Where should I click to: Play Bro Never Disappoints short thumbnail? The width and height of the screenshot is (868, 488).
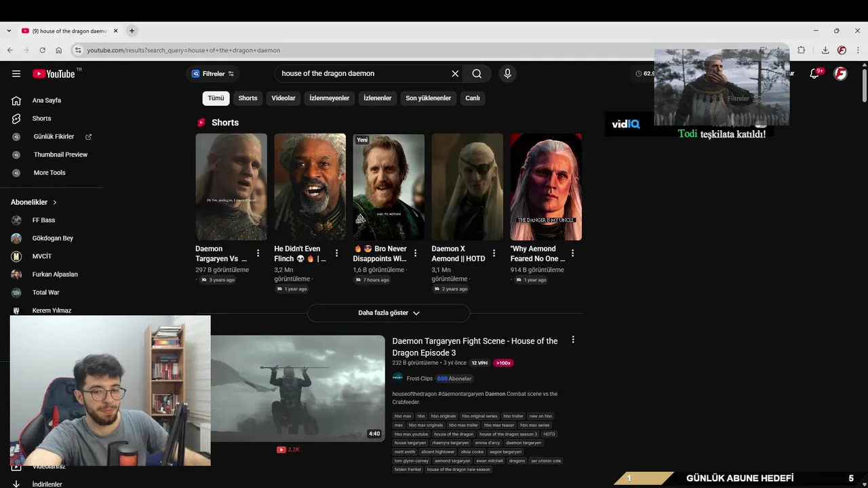(389, 187)
